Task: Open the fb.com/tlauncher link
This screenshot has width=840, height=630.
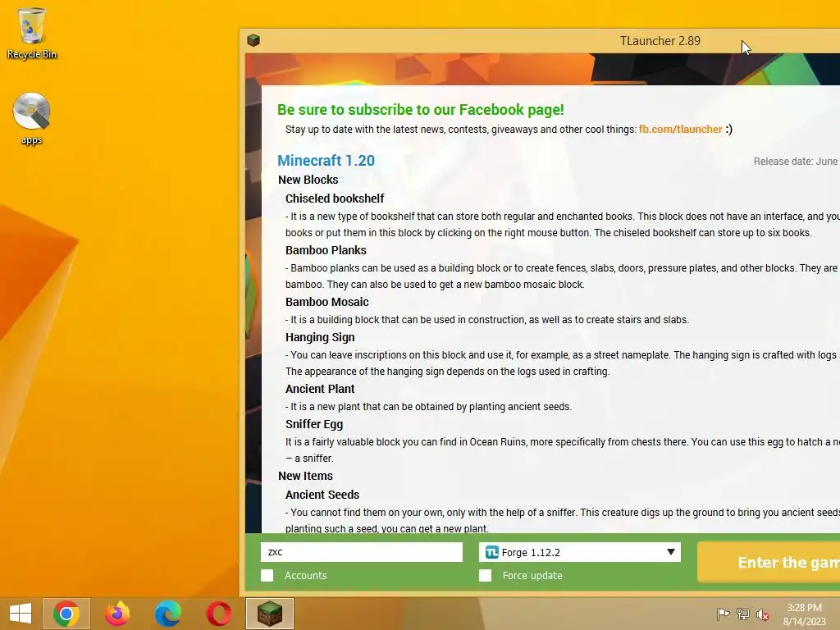Action: (x=680, y=129)
